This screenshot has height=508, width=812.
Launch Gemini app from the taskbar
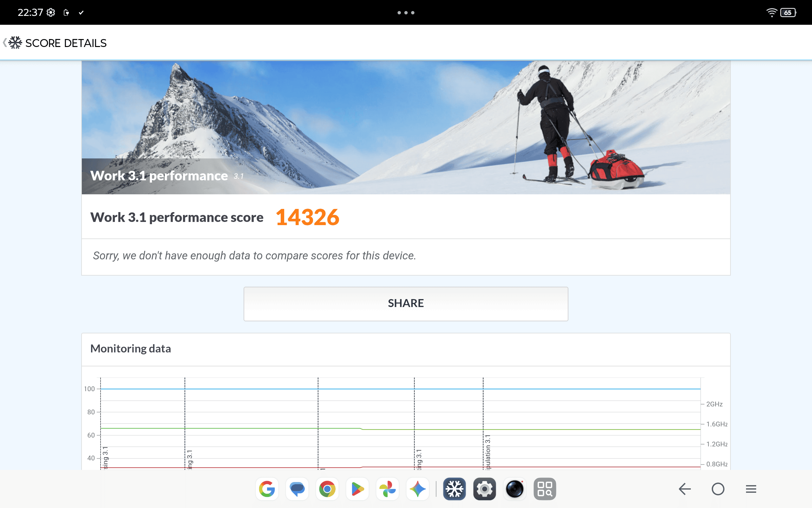(x=417, y=489)
